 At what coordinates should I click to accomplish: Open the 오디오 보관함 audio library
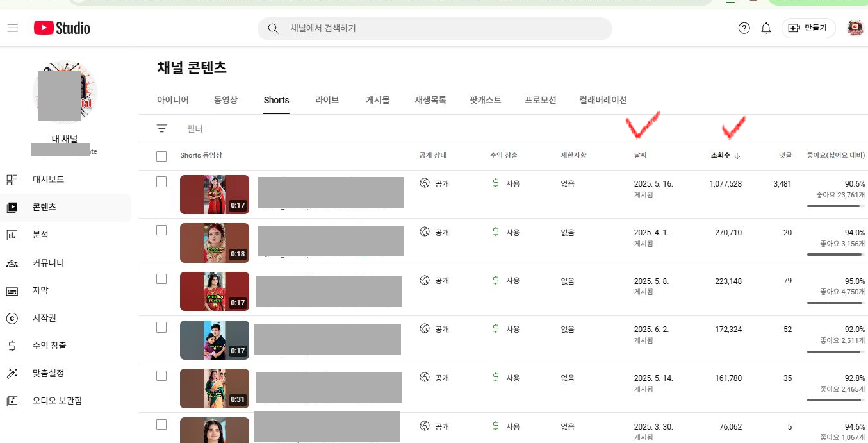coord(57,401)
